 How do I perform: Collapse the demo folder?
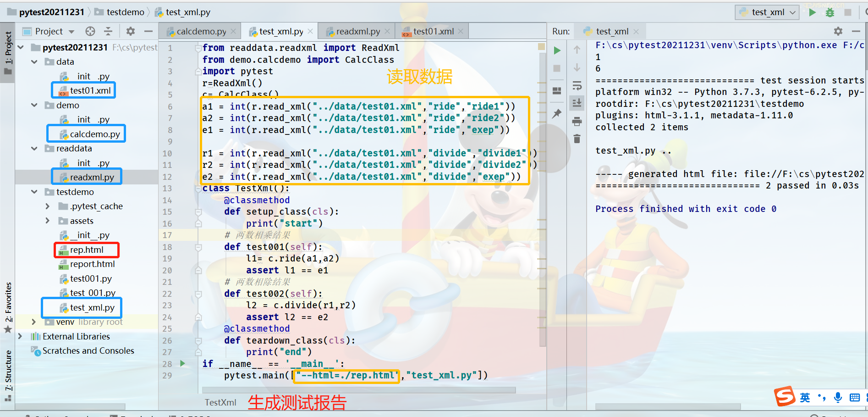(x=34, y=105)
